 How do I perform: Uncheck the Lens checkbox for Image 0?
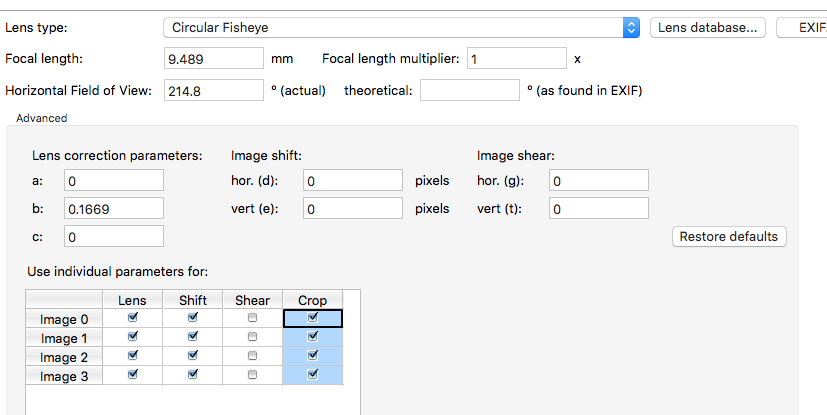(x=132, y=317)
